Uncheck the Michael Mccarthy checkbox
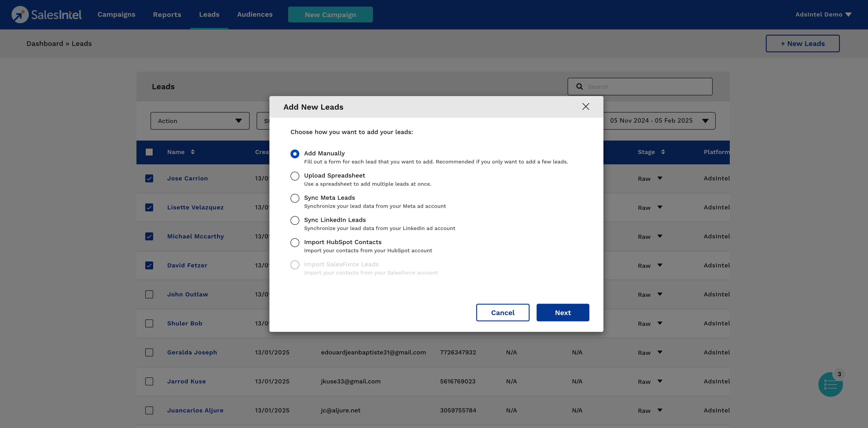The image size is (868, 428). (149, 237)
